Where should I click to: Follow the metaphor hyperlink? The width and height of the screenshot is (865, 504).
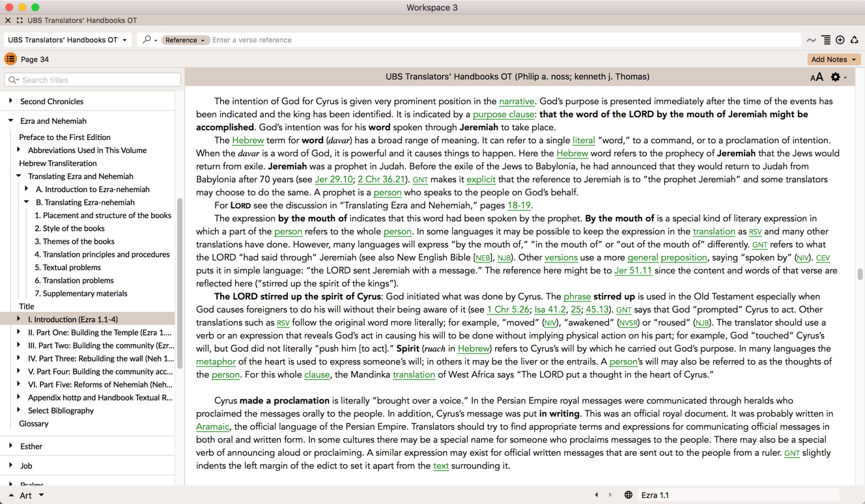click(216, 362)
